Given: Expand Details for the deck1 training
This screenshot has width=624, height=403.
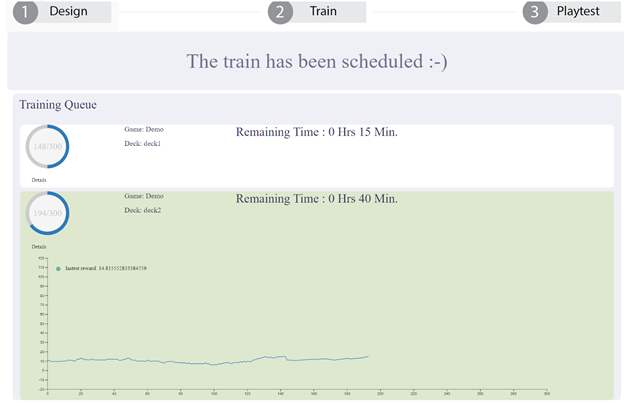Looking at the screenshot, I should click(39, 180).
